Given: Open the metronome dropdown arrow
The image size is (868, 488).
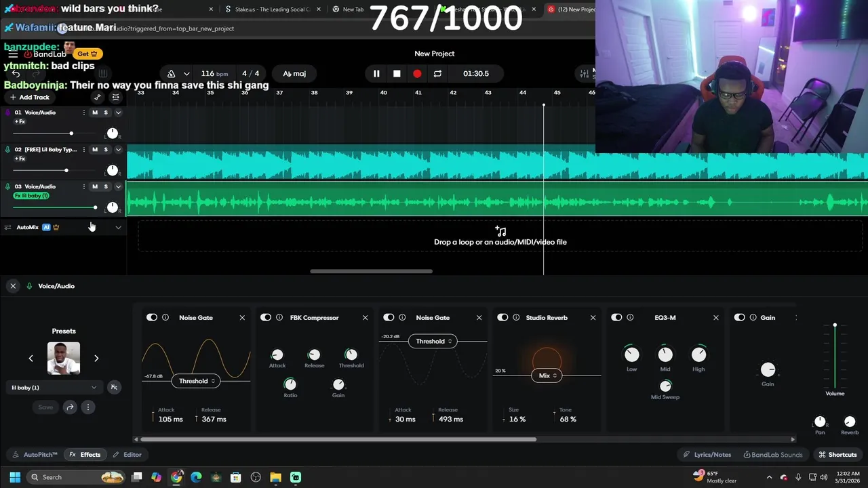Looking at the screenshot, I should 186,73.
